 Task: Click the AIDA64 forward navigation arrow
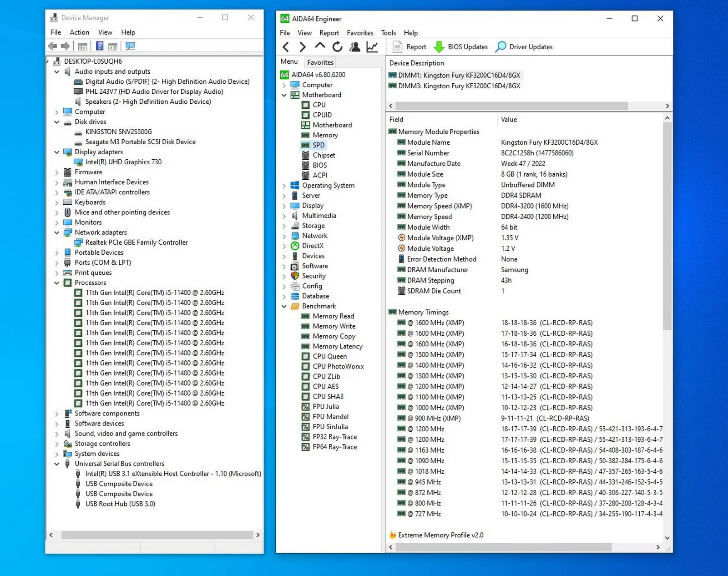303,47
